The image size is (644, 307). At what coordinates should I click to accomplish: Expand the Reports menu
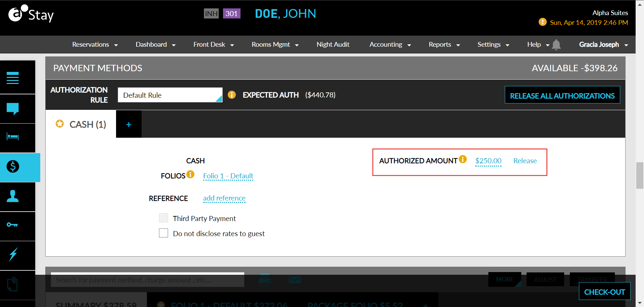pyautogui.click(x=444, y=45)
